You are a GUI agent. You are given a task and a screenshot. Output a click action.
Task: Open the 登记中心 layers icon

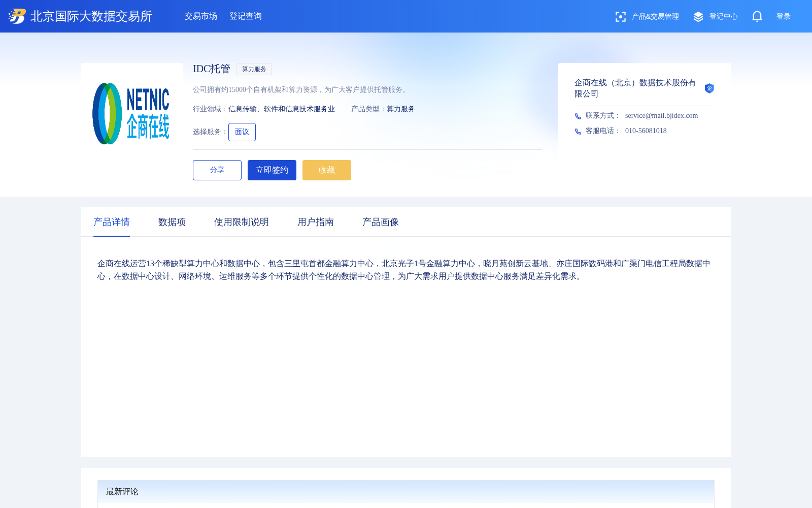point(698,17)
